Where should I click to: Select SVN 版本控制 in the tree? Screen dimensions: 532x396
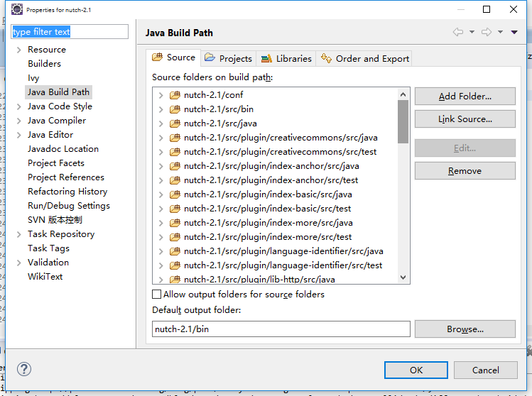coord(55,220)
